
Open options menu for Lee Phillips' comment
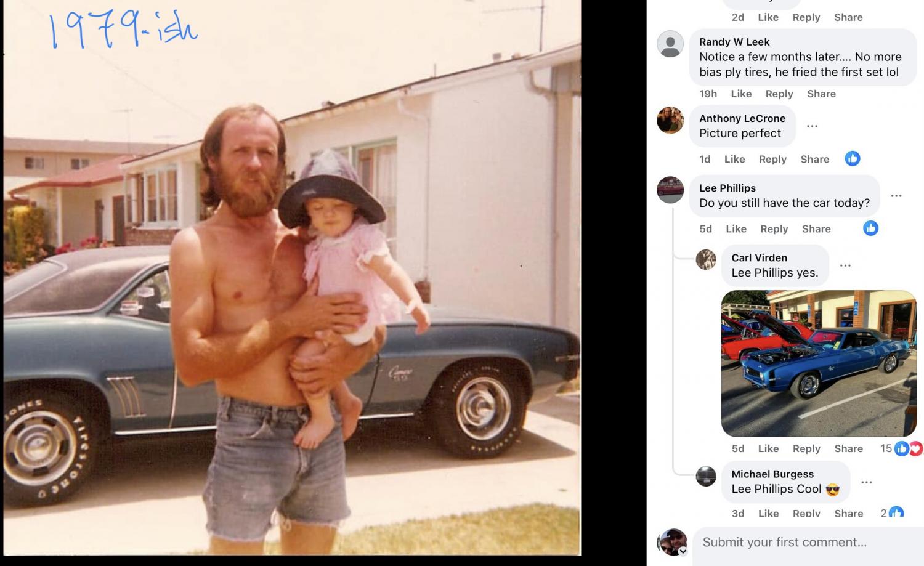896,196
